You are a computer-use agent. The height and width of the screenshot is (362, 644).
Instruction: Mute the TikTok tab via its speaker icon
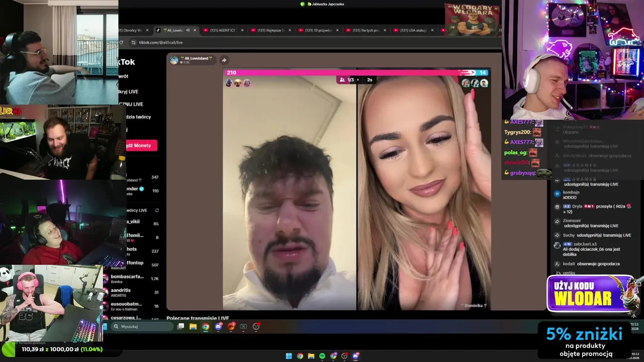click(x=188, y=30)
